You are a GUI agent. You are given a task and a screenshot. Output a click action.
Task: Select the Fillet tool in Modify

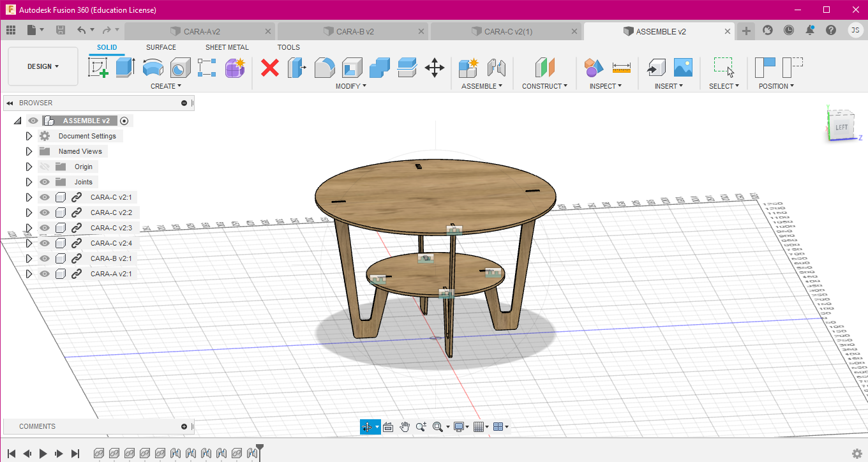[x=325, y=67]
